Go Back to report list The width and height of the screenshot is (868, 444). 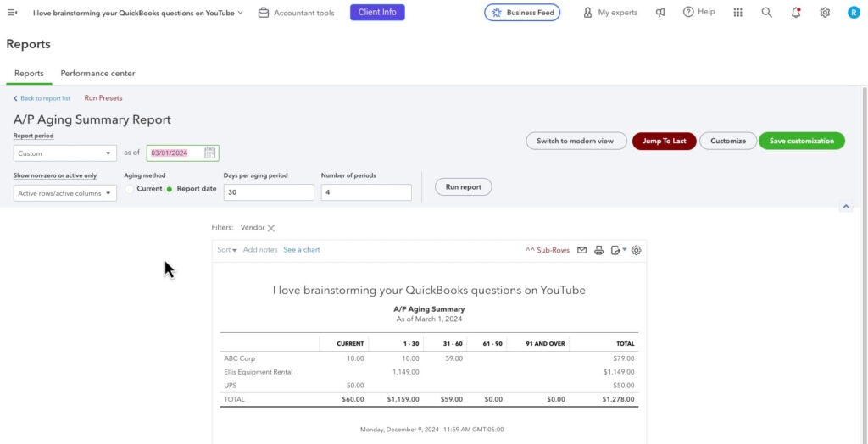tap(42, 98)
